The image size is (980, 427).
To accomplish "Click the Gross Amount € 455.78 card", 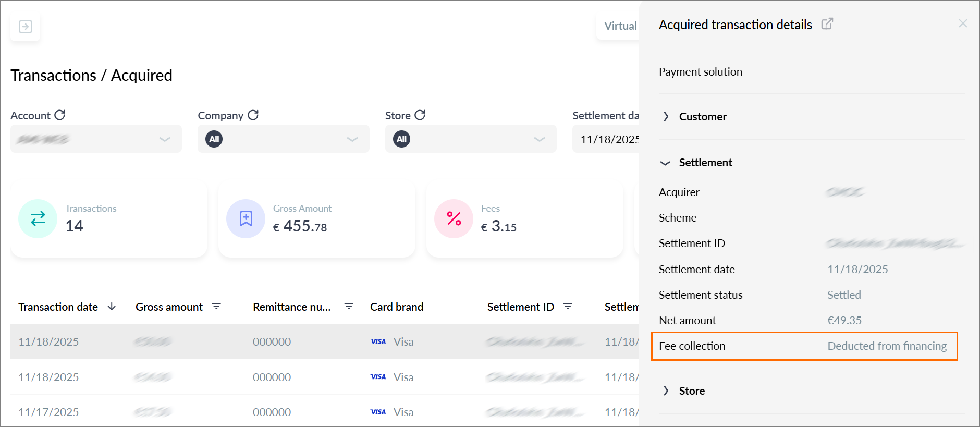I will pyautogui.click(x=317, y=219).
